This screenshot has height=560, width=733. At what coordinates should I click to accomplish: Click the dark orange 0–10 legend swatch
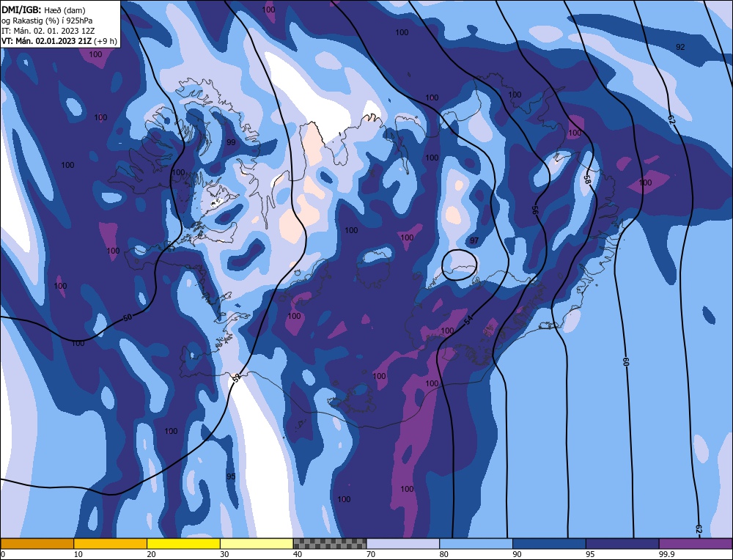[37, 543]
